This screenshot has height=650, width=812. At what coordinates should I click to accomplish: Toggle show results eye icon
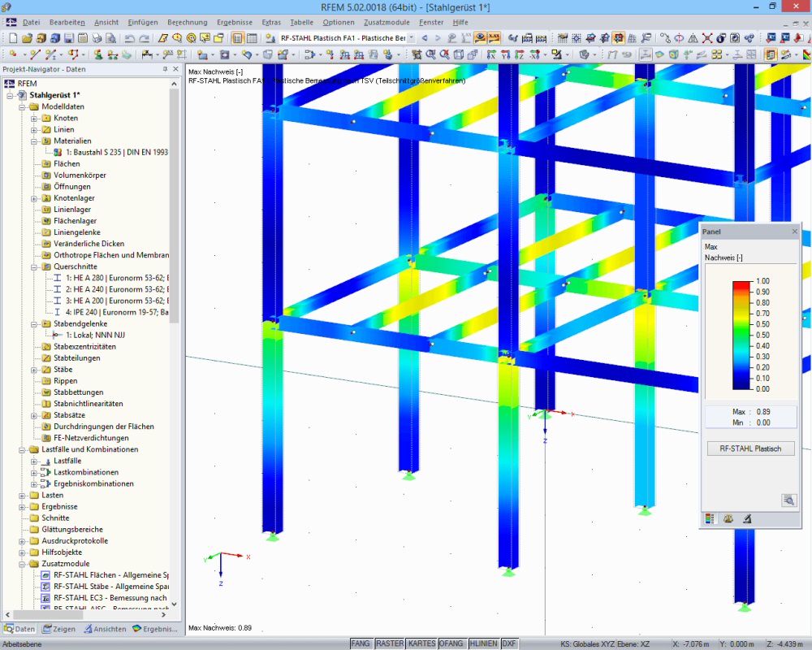tap(480, 38)
